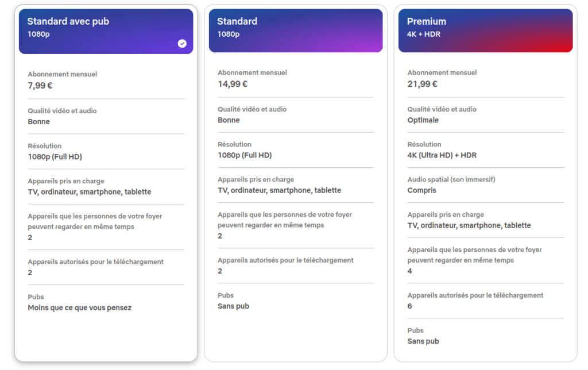
Task: Click Premium's simultaneous devices count 4
Action: 409,271
